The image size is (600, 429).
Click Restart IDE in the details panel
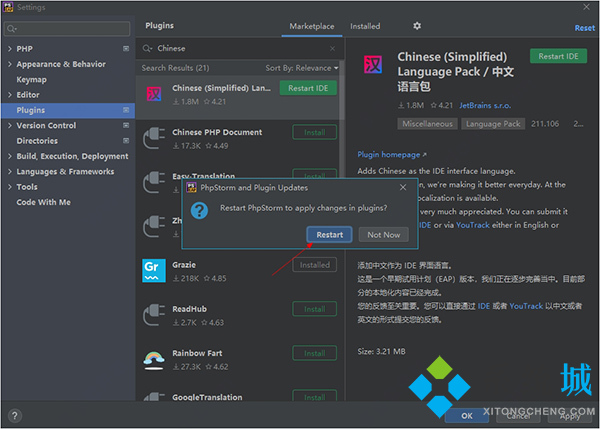(558, 56)
